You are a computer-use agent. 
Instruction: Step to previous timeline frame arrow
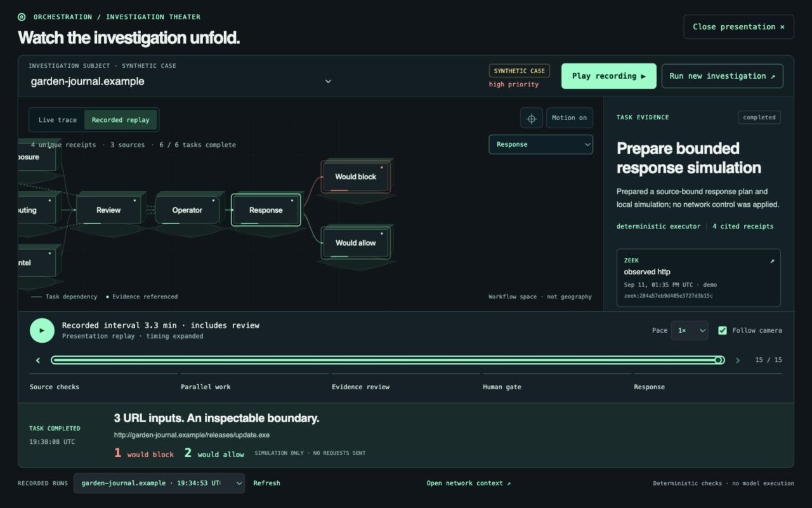pos(38,361)
